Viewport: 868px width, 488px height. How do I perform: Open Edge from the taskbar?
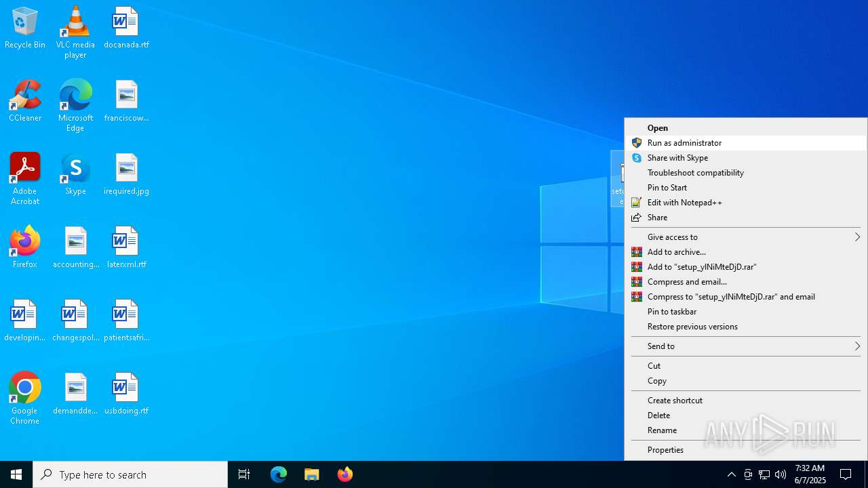(x=279, y=474)
